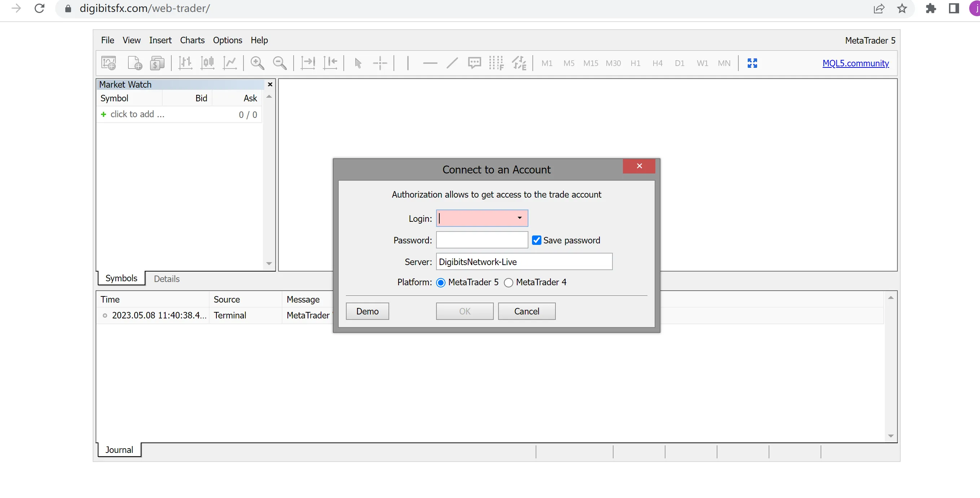This screenshot has width=980, height=498.
Task: Select the Elliott wave objects tool
Action: click(519, 63)
